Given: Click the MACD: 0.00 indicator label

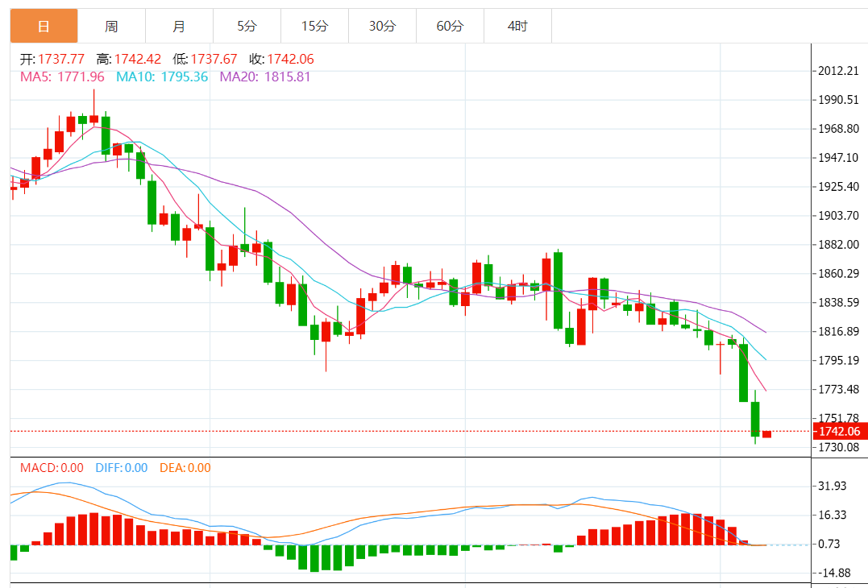Looking at the screenshot, I should pos(52,468).
